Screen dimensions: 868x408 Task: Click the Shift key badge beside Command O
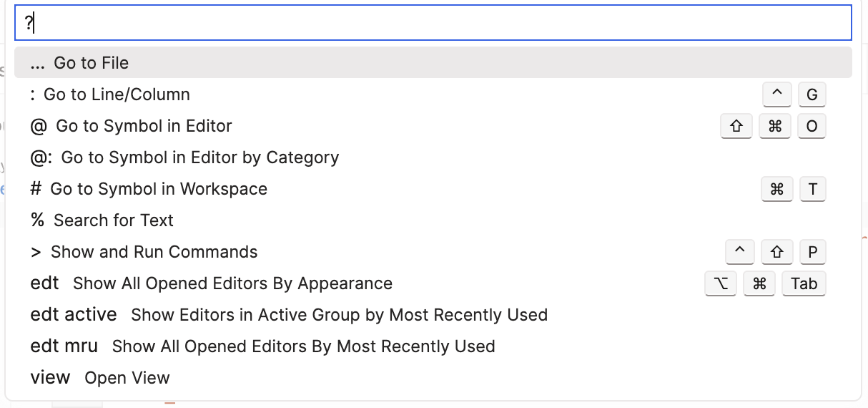736,126
